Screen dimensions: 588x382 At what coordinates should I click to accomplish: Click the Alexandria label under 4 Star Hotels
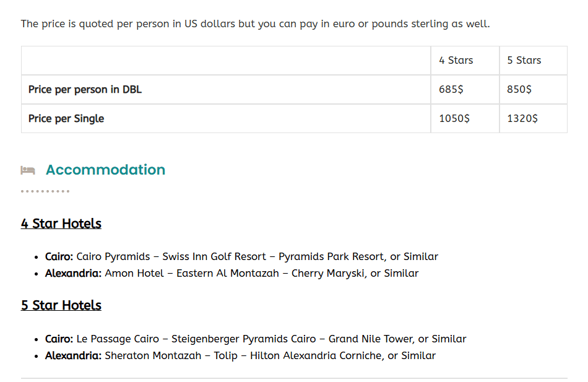tap(73, 273)
